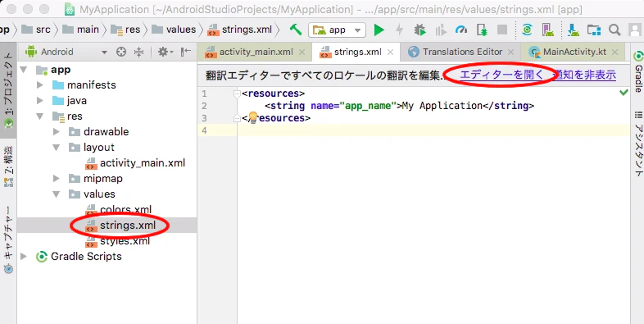Open the Gradle side tool window
644x324 pixels.
coord(638,72)
